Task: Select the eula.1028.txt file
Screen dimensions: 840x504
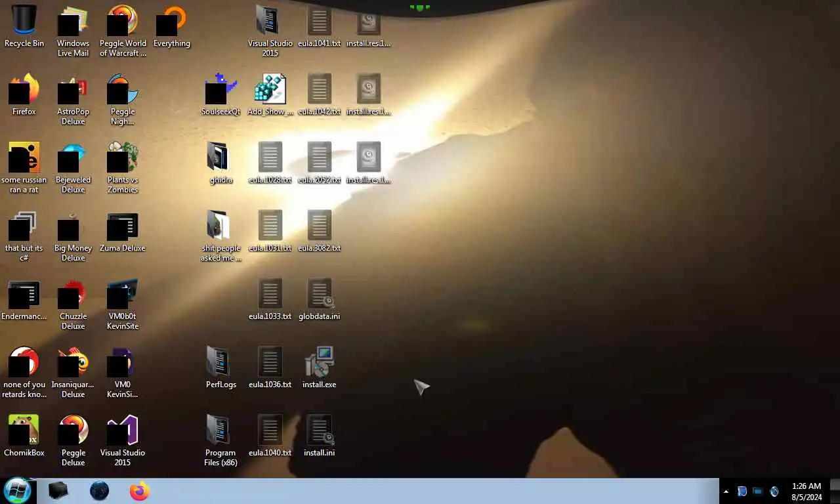Action: tap(270, 163)
